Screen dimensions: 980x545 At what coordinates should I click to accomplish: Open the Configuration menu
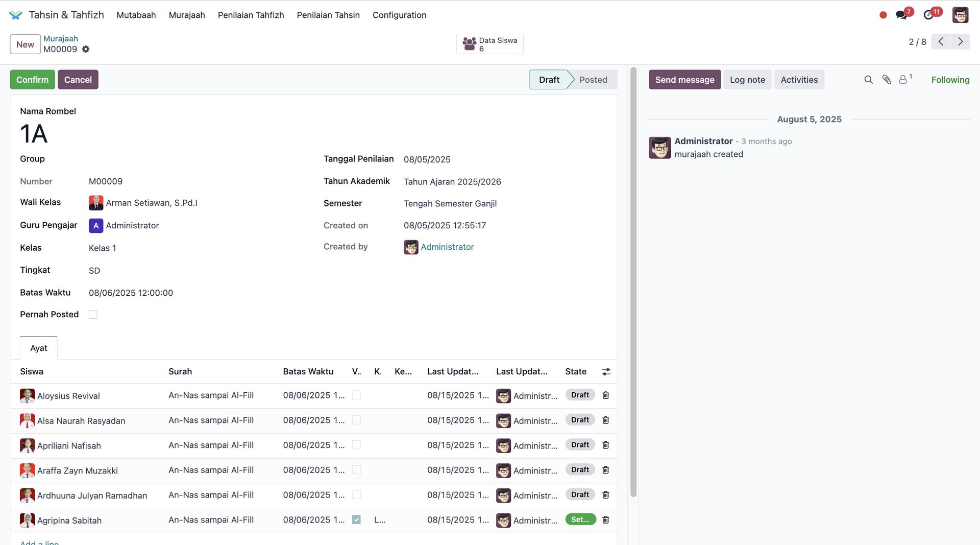tap(399, 15)
